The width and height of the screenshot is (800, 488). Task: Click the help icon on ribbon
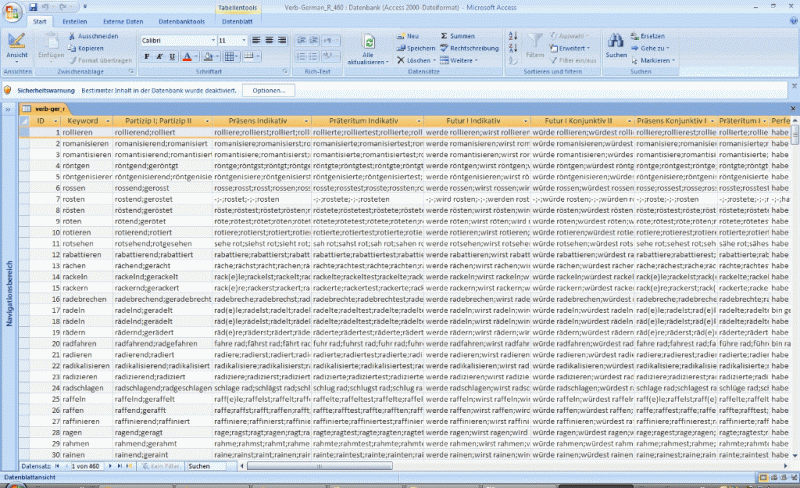point(793,21)
